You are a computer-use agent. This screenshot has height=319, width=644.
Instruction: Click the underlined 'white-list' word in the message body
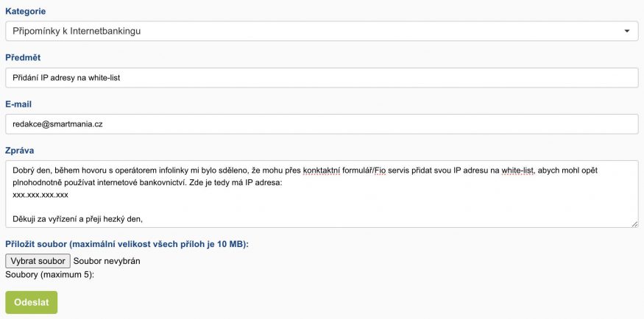(519, 171)
